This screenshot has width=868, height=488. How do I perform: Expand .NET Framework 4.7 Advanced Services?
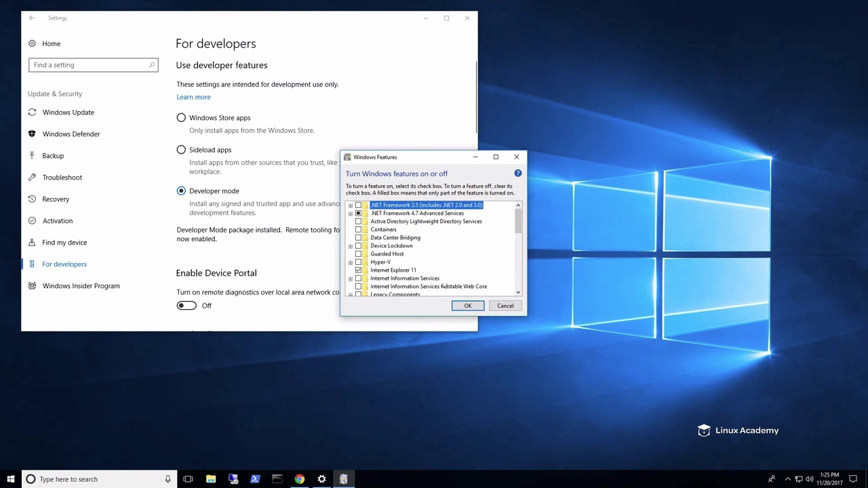click(351, 213)
